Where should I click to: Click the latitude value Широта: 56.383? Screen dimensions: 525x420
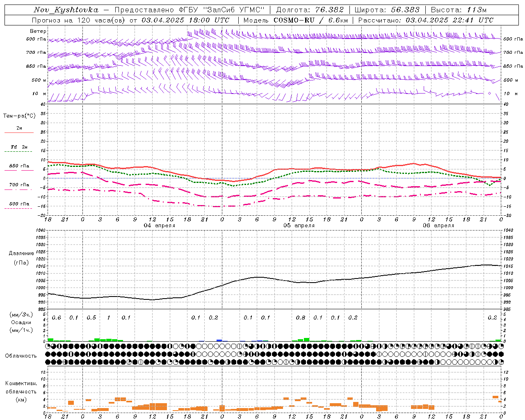[x=387, y=10]
